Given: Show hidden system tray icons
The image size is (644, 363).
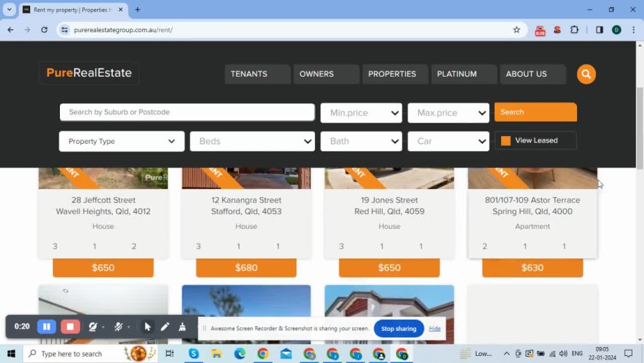Looking at the screenshot, I should (506, 353).
